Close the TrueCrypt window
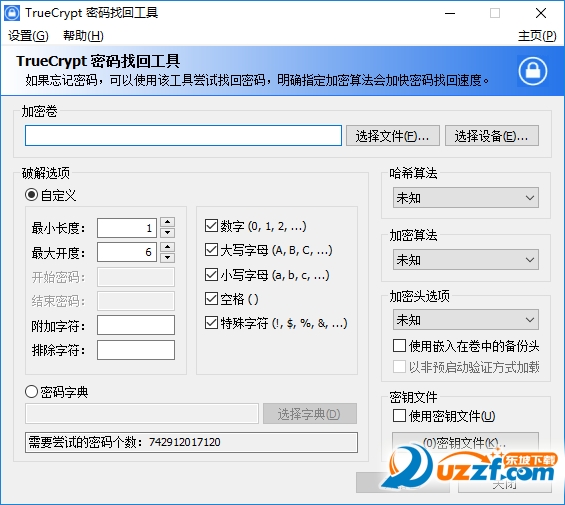 [x=541, y=13]
